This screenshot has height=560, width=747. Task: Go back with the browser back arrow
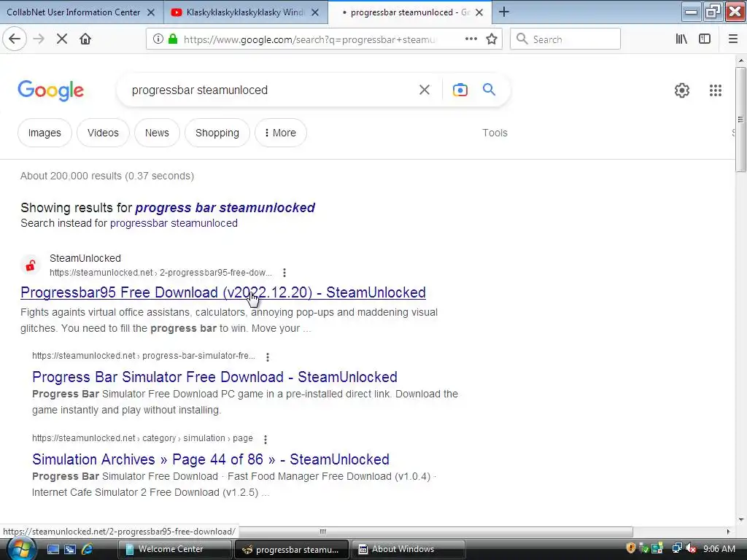15,39
